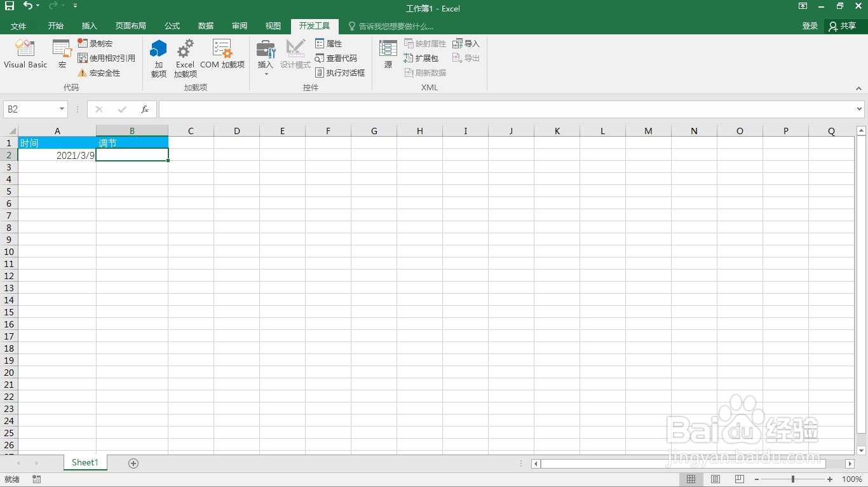The width and height of the screenshot is (868, 487).
Task: Switch to Page Layout view
Action: pos(715,479)
